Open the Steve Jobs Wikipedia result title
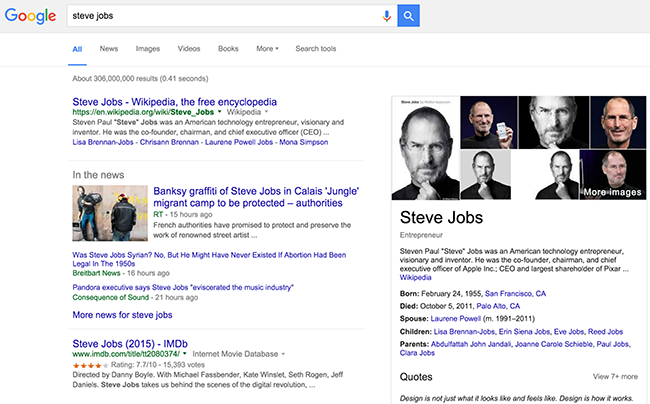This screenshot has width=650, height=404. point(174,102)
